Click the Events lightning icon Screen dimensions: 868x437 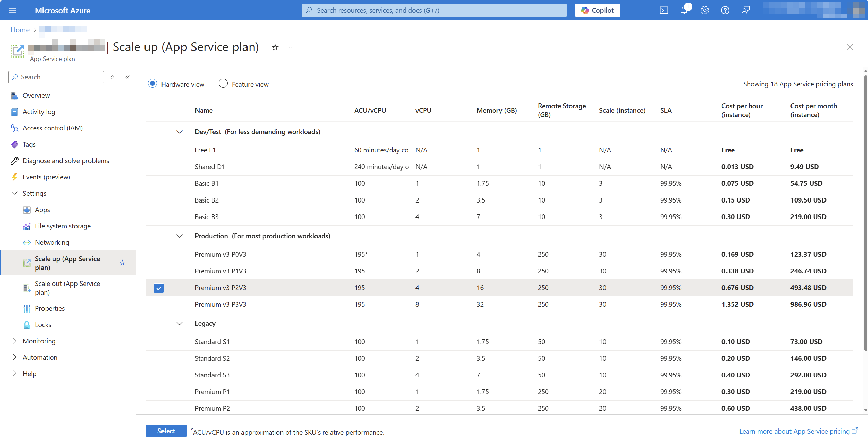click(14, 177)
